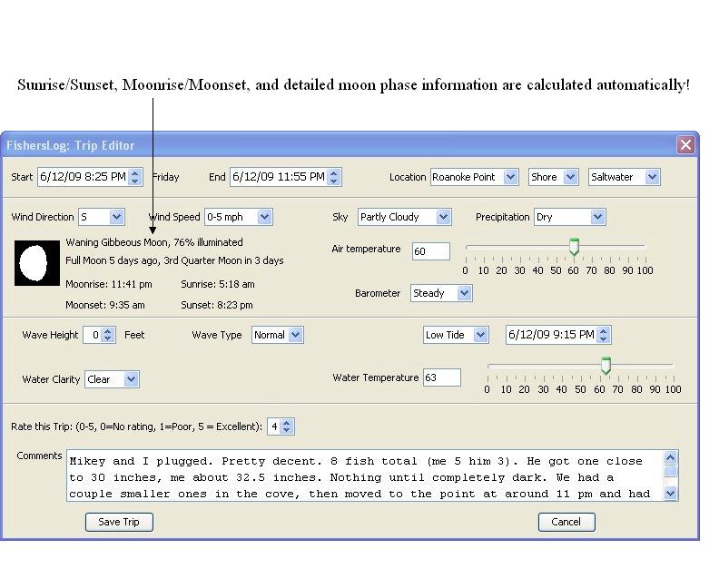Click the moon phase image
The image size is (719, 588).
pyautogui.click(x=36, y=262)
